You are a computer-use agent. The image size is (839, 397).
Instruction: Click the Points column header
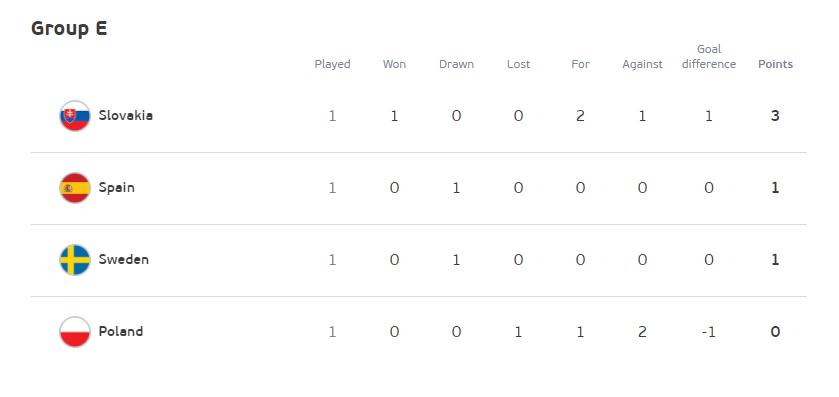(x=775, y=64)
